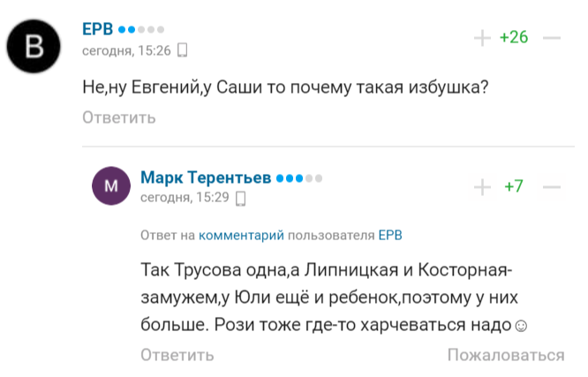Viewport: 588px width, 377px height.
Task: Open Марк Терентьев's profile name link
Action: point(206,177)
